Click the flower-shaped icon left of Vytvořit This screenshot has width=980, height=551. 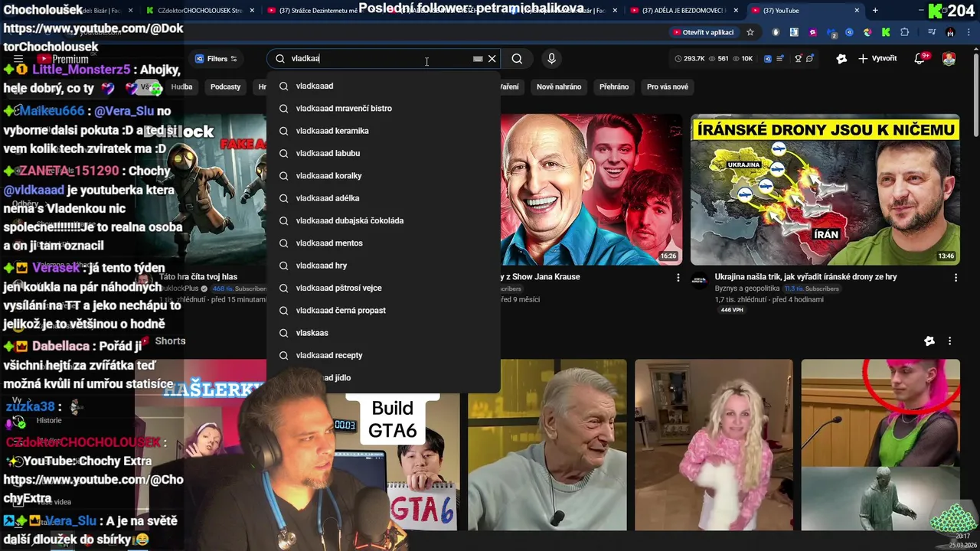(x=841, y=59)
